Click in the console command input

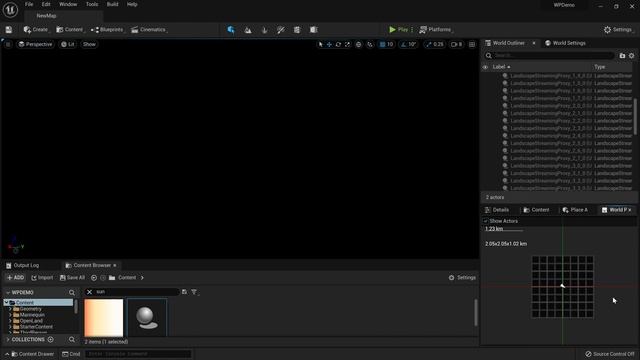138,354
